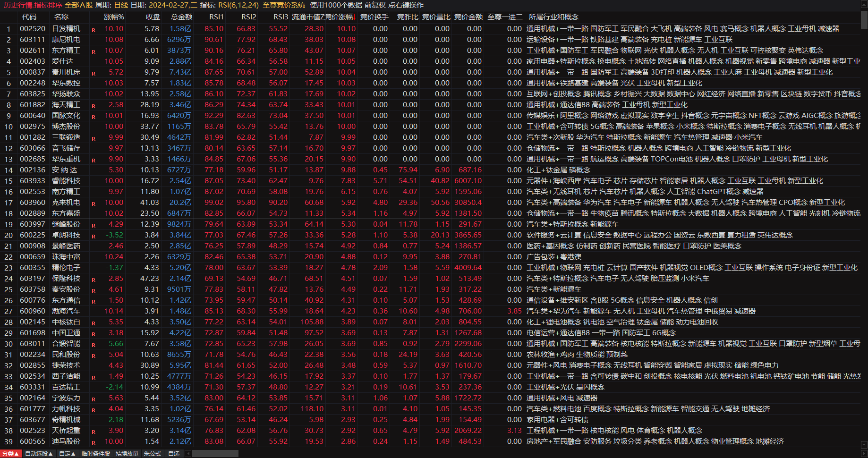Image resolution: width=868 pixels, height=458 pixels.
Task: Click the R marker next to 卓朗科技
Action: pos(94,237)
